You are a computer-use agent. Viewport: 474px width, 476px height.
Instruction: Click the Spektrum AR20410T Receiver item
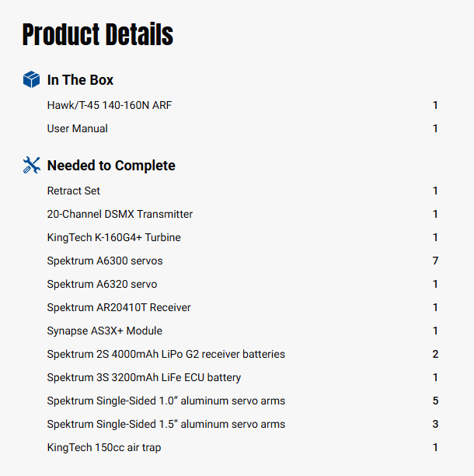coord(119,307)
